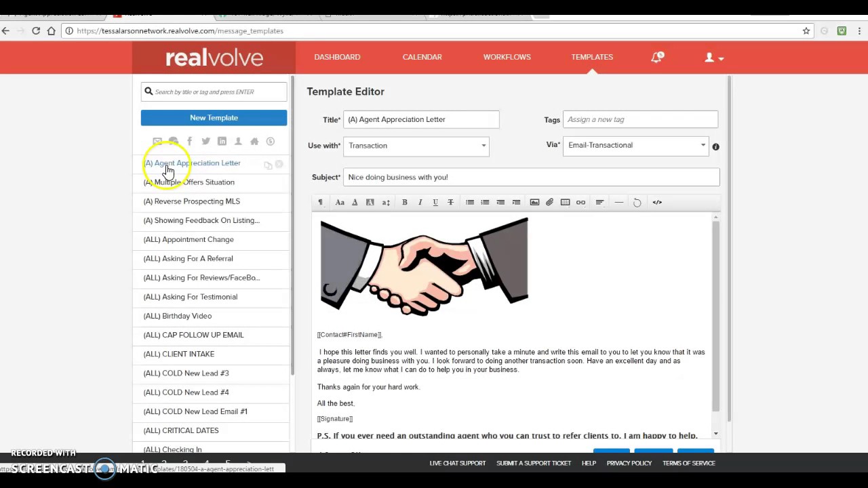Filter templates by transaction dollar icon
Image resolution: width=868 pixels, height=488 pixels.
point(271,141)
